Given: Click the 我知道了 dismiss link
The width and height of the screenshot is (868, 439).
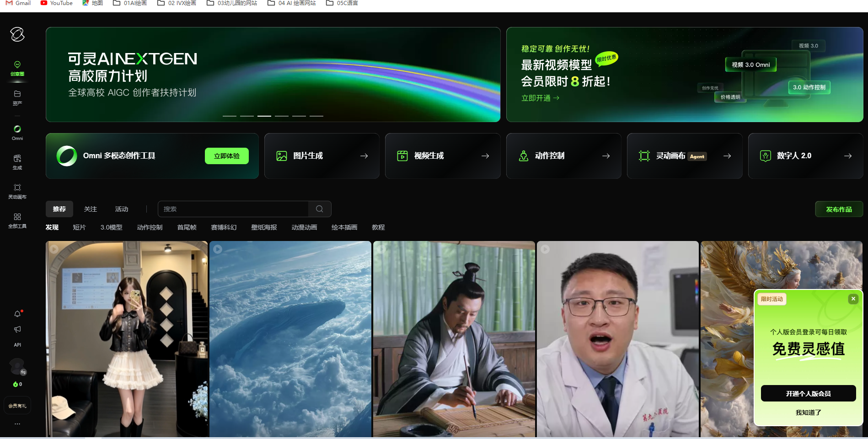Looking at the screenshot, I should 808,412.
